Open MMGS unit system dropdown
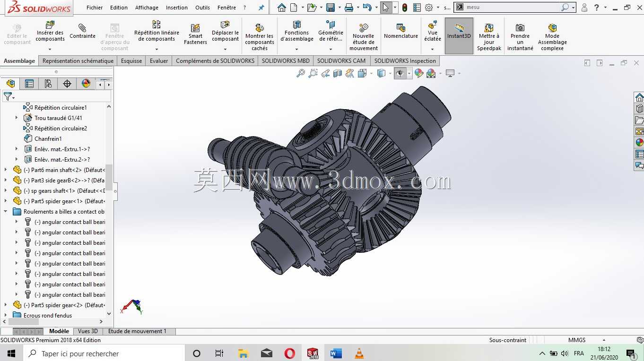 pos(604,340)
